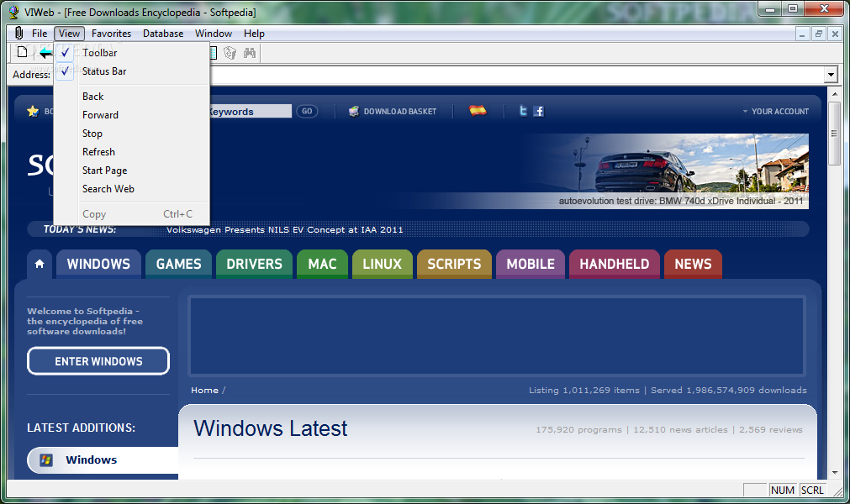850x504 pixels.
Task: Click the VIWeb application title bar icon
Action: click(x=14, y=12)
